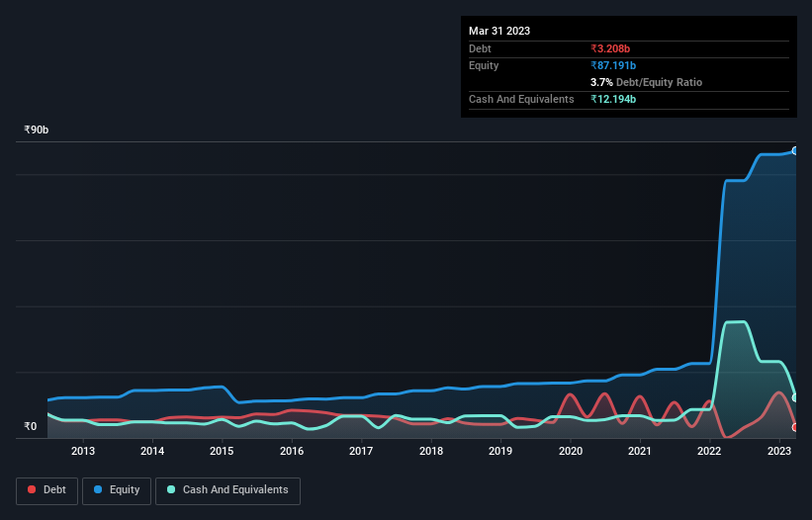
Task: Select the Cash endpoint marker at chart end
Action: pyautogui.click(x=795, y=397)
